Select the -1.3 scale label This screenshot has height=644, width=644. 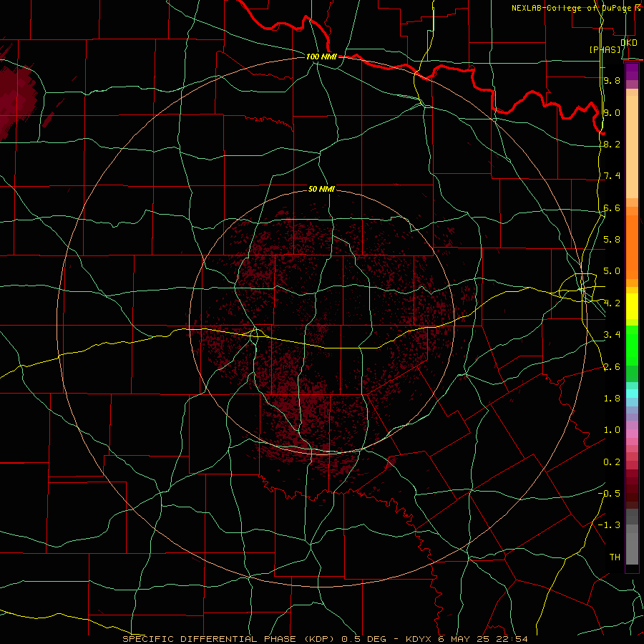[x=609, y=525]
